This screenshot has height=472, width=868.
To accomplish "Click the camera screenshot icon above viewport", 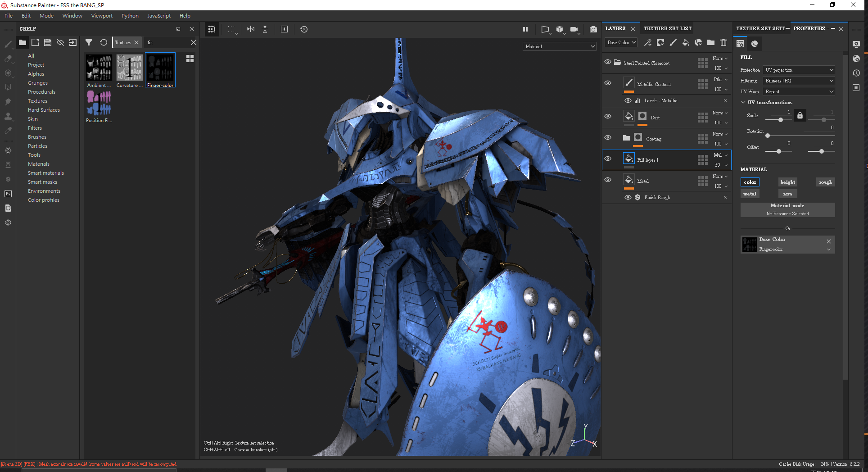I will pos(593,29).
